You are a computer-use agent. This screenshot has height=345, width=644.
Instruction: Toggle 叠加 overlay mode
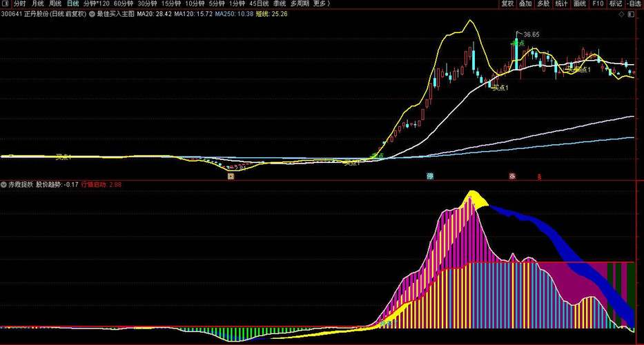point(525,3)
